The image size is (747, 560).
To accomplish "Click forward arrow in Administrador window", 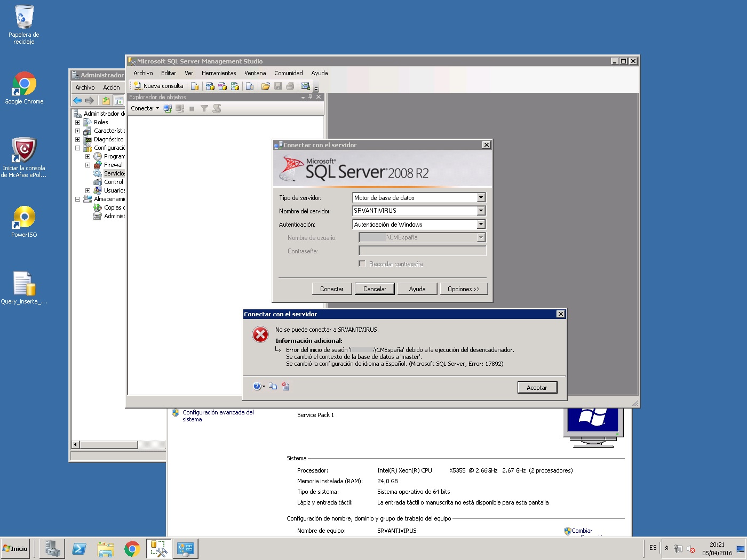I will (x=90, y=100).
